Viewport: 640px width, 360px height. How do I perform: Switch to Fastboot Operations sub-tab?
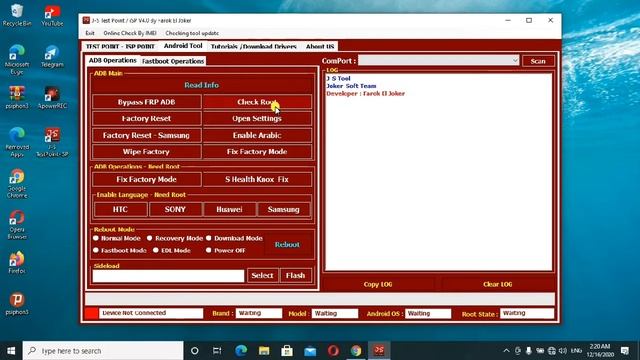[x=173, y=61]
